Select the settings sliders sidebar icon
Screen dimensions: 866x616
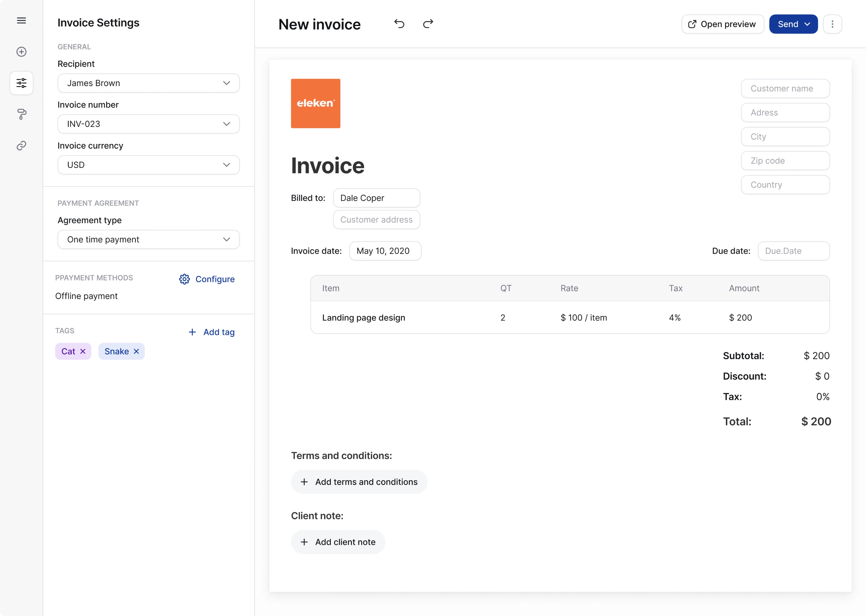[22, 83]
